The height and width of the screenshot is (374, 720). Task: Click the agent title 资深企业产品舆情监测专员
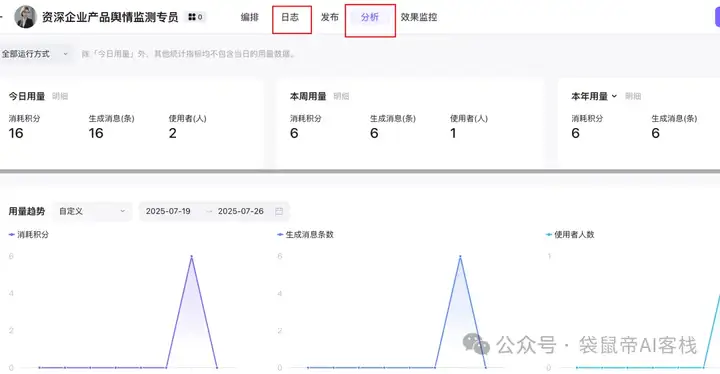pyautogui.click(x=110, y=17)
